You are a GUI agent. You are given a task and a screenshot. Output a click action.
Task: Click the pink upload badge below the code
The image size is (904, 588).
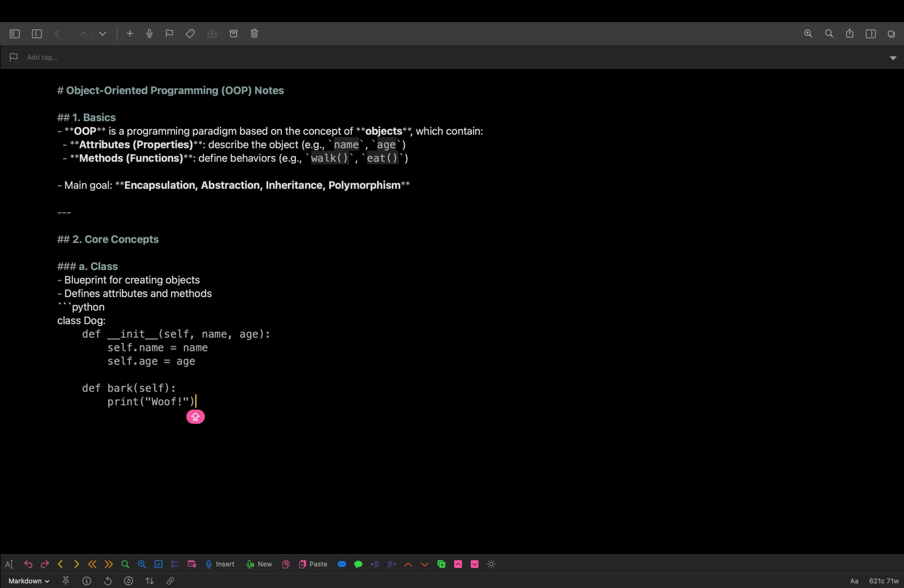click(x=195, y=416)
